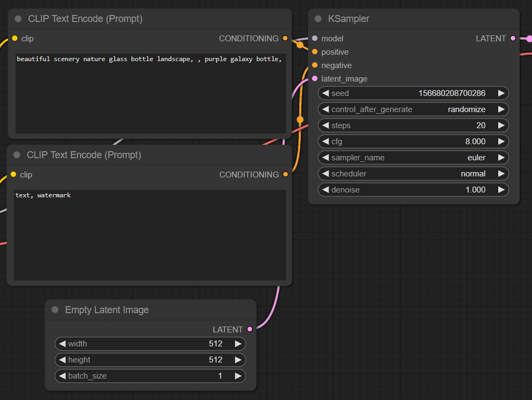Image resolution: width=532 pixels, height=400 pixels.
Task: Toggle collapse dot of the top CLIP Text Encode node
Action: (x=18, y=19)
